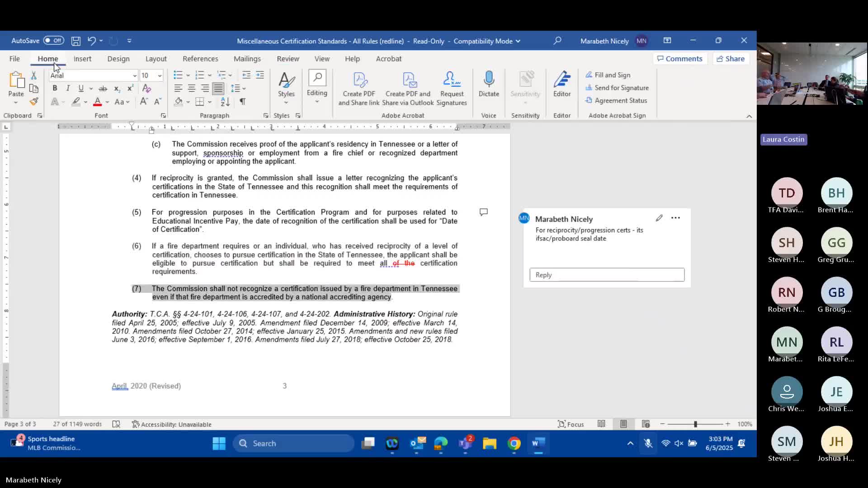
Task: Open the File tab
Action: coord(14,59)
